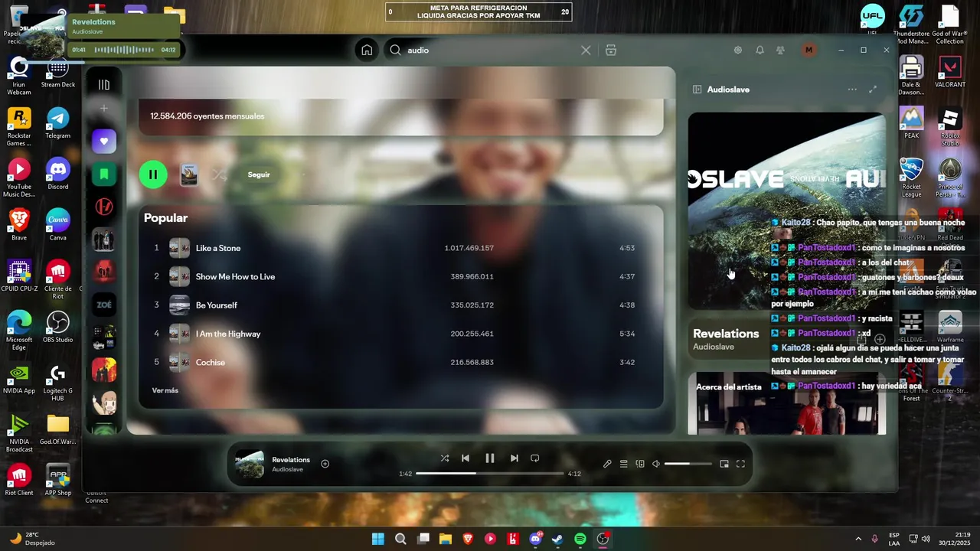Clear the search field with the X
The width and height of the screenshot is (980, 551).
click(586, 51)
